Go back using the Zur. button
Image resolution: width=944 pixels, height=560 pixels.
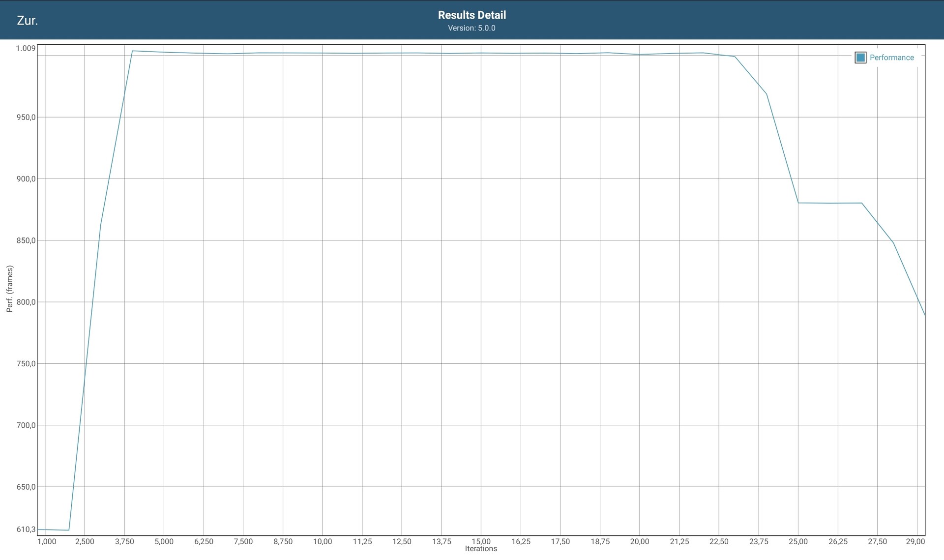(27, 21)
